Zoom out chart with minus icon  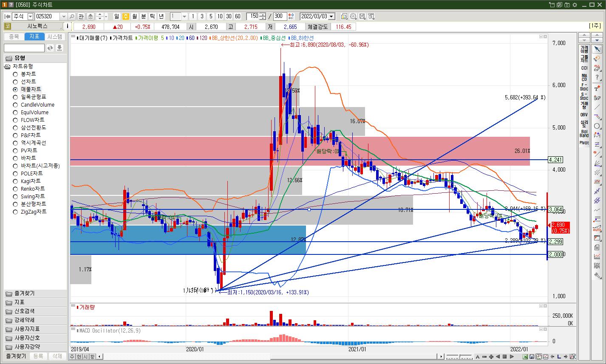[484, 356]
